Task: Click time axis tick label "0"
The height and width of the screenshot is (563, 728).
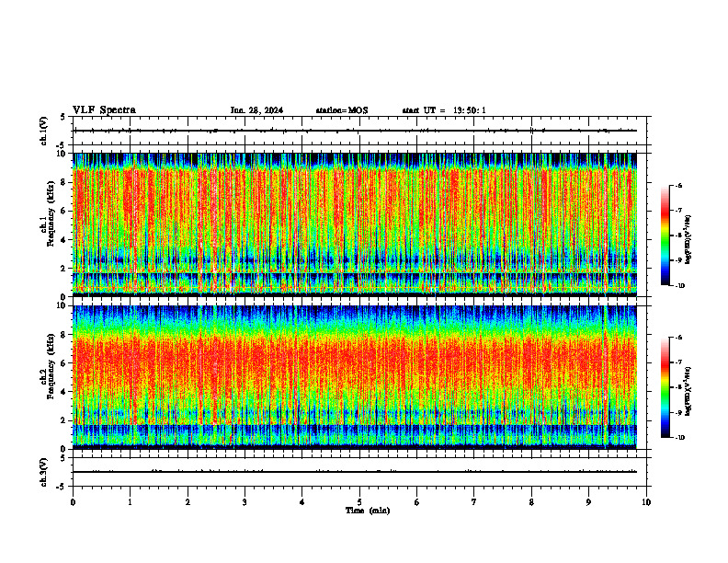Action: click(x=73, y=502)
